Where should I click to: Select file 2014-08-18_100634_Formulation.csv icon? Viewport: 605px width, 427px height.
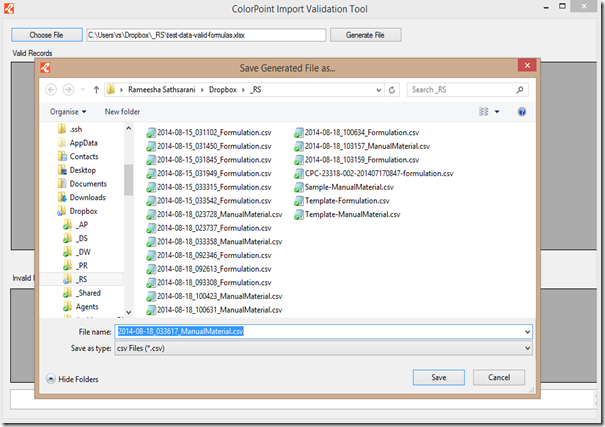coord(299,133)
